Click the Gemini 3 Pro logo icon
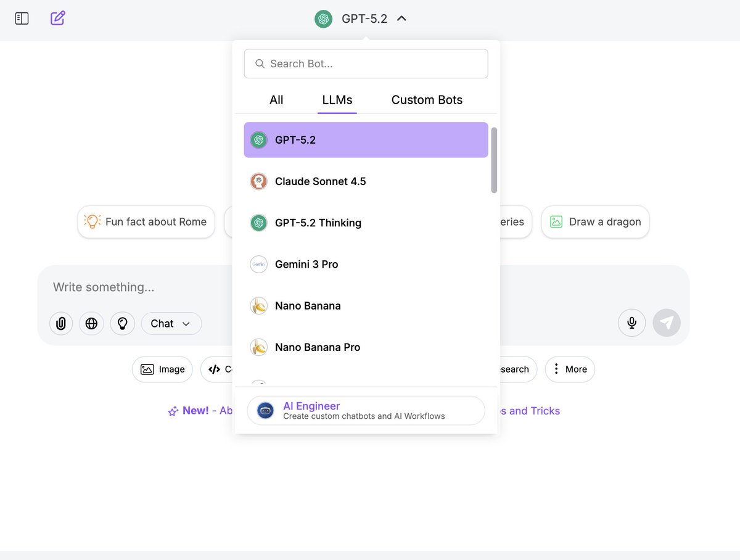The image size is (740, 560). [258, 264]
